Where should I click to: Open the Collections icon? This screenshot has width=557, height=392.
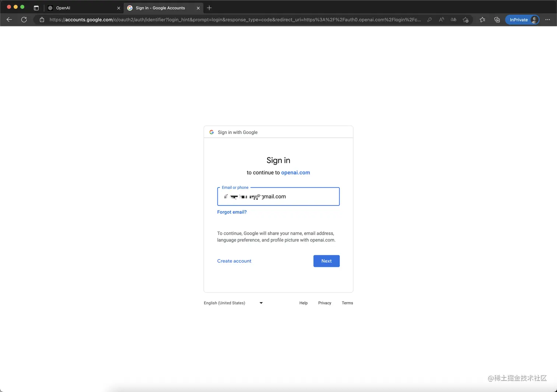(x=497, y=20)
